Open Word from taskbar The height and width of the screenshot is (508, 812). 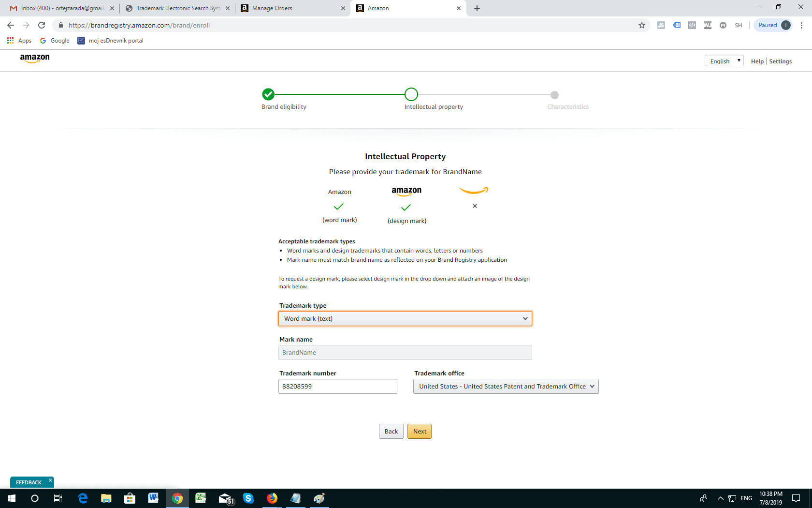click(153, 498)
